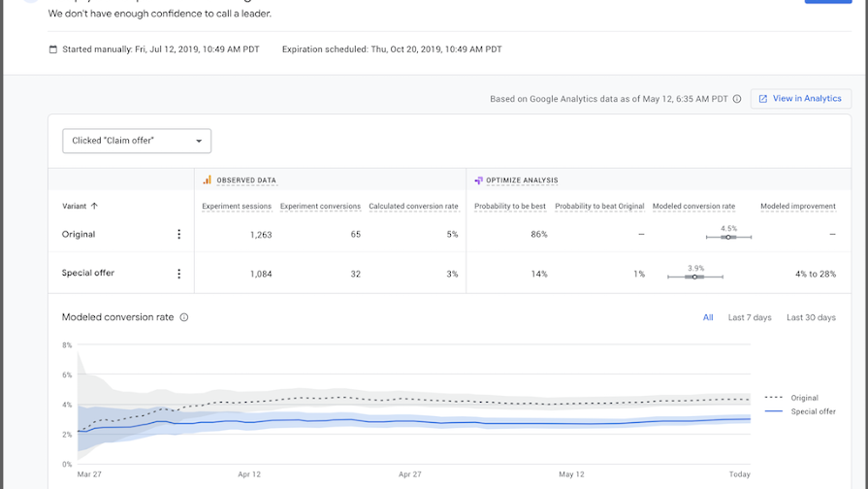Click the Special offer 3.9% range bar
The width and height of the screenshot is (868, 489).
coord(695,277)
